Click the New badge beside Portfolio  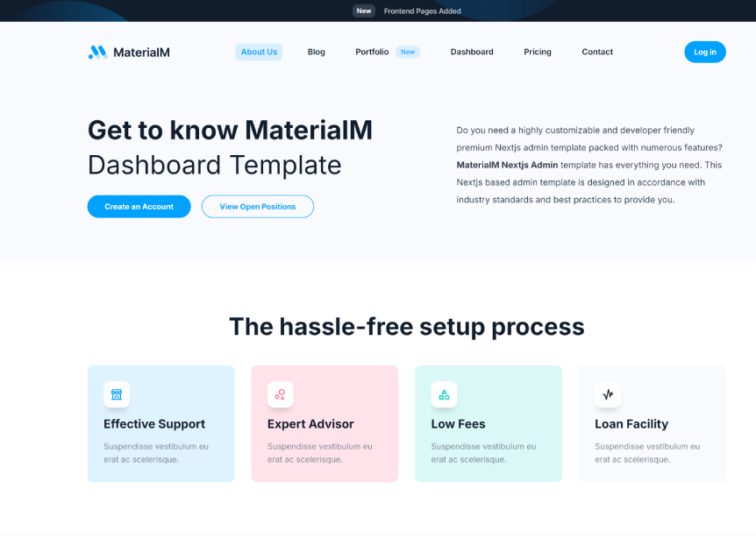click(x=407, y=52)
